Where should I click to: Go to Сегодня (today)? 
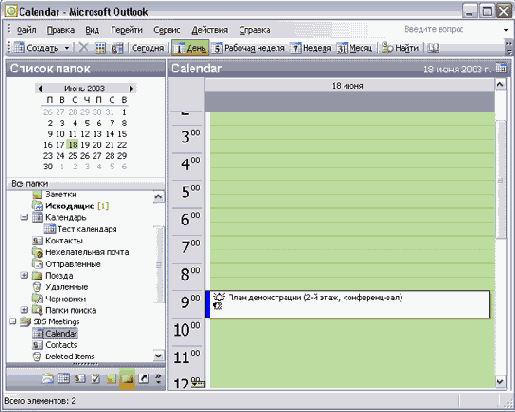[x=148, y=48]
